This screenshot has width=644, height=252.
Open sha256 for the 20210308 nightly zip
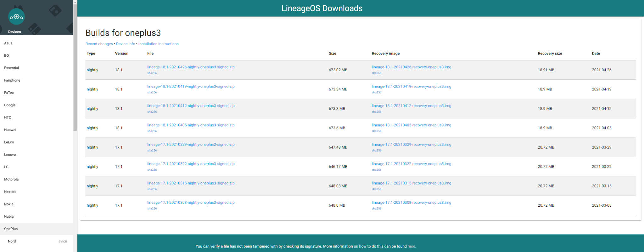pos(152,209)
